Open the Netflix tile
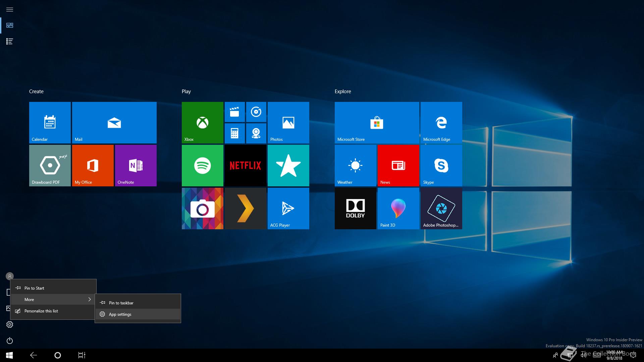644x362 pixels. (246, 166)
